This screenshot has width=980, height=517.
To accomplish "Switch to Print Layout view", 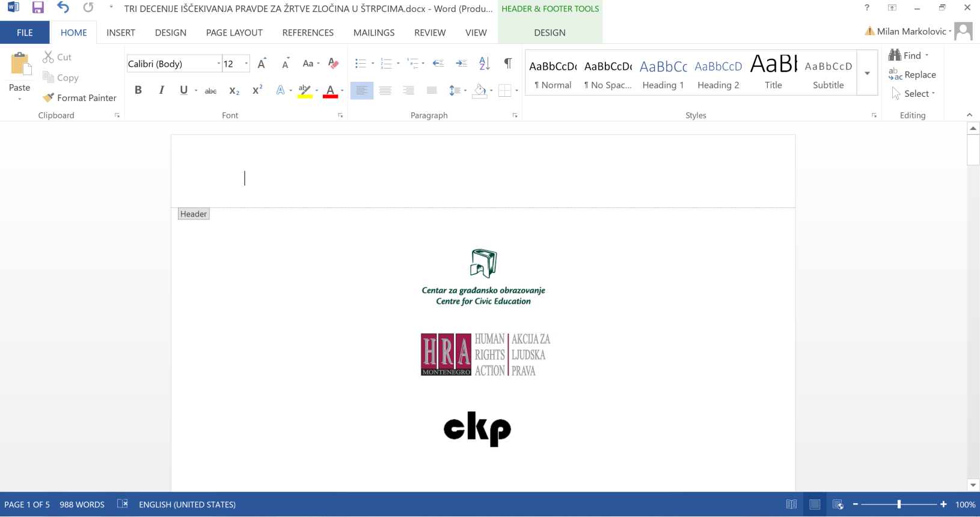I will pyautogui.click(x=815, y=504).
